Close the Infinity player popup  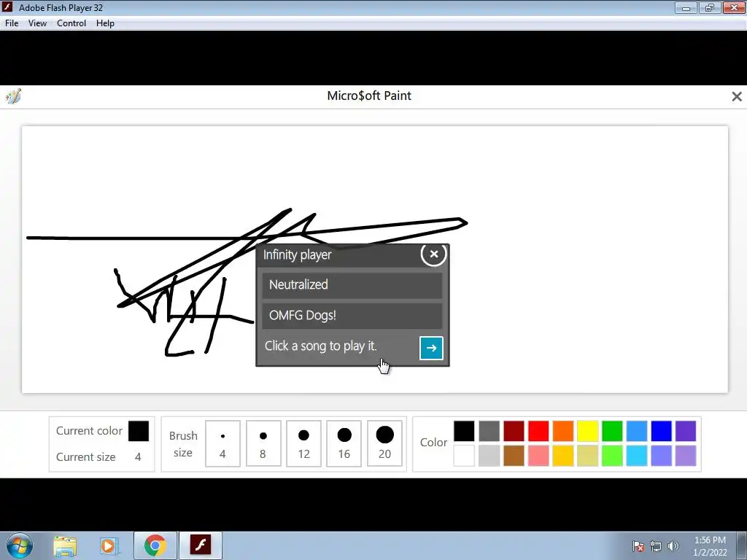433,254
